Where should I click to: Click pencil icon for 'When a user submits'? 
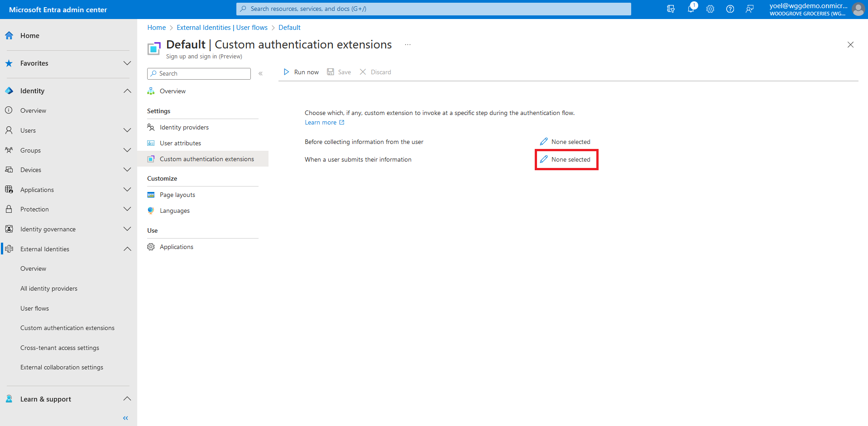pyautogui.click(x=544, y=159)
